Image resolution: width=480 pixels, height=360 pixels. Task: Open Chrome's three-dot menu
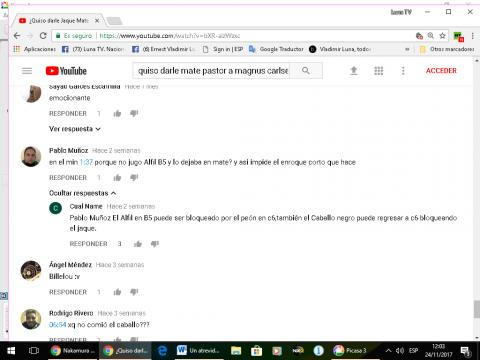click(x=472, y=36)
